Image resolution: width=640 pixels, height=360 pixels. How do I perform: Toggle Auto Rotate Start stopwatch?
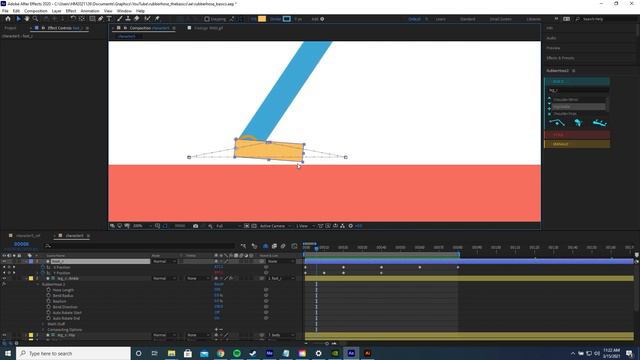(x=49, y=313)
